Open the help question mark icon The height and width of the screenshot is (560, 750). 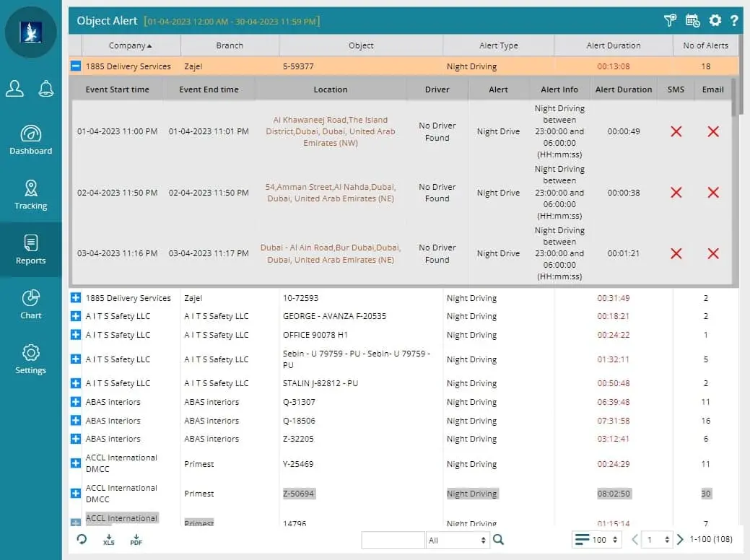pos(734,21)
